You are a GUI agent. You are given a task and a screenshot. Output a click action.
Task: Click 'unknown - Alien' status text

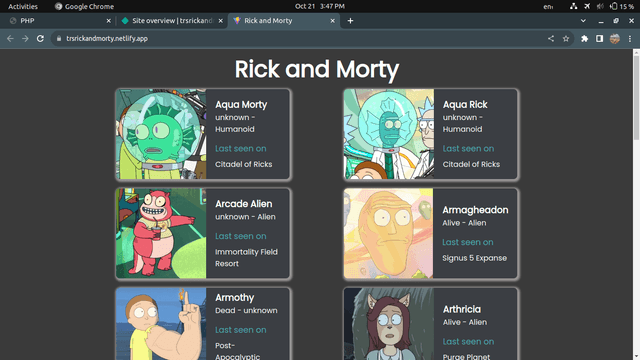click(245, 217)
